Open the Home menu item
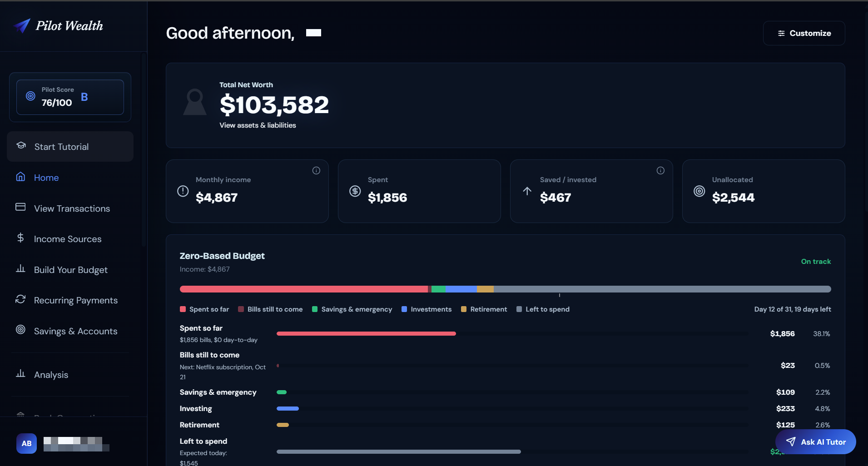 point(70,178)
